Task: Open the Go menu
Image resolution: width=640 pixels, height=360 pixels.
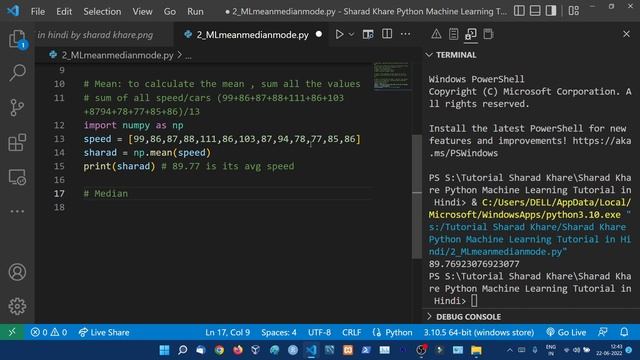Action: pyautogui.click(x=170, y=11)
